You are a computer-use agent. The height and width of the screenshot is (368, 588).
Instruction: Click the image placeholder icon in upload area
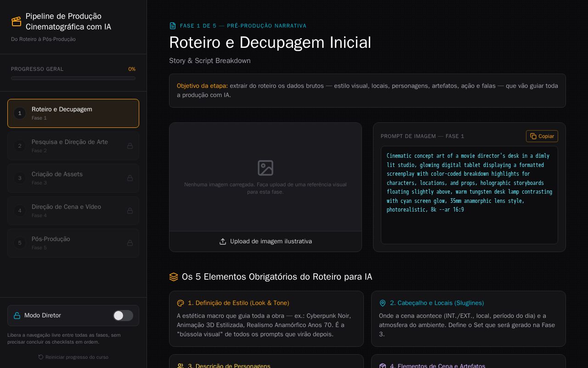click(266, 168)
